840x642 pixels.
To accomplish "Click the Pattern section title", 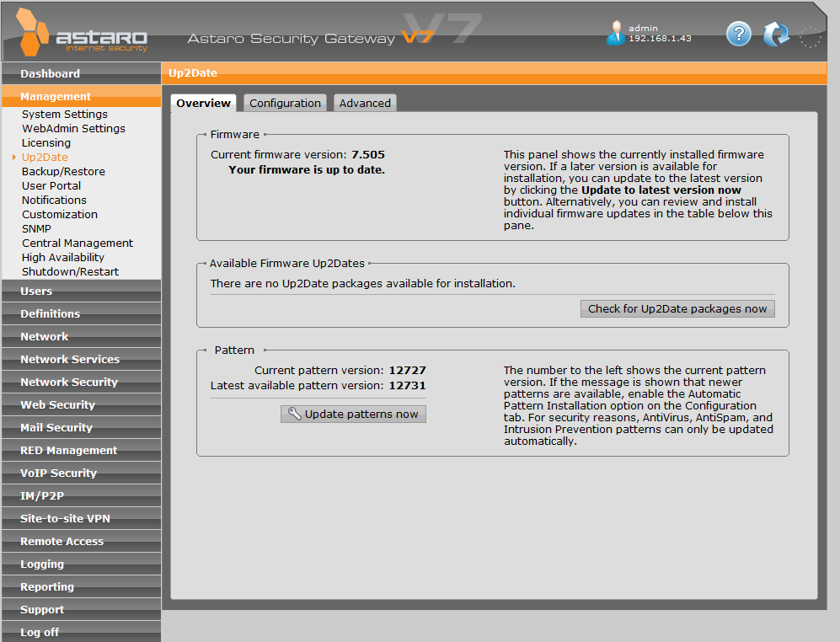I will tap(234, 350).
